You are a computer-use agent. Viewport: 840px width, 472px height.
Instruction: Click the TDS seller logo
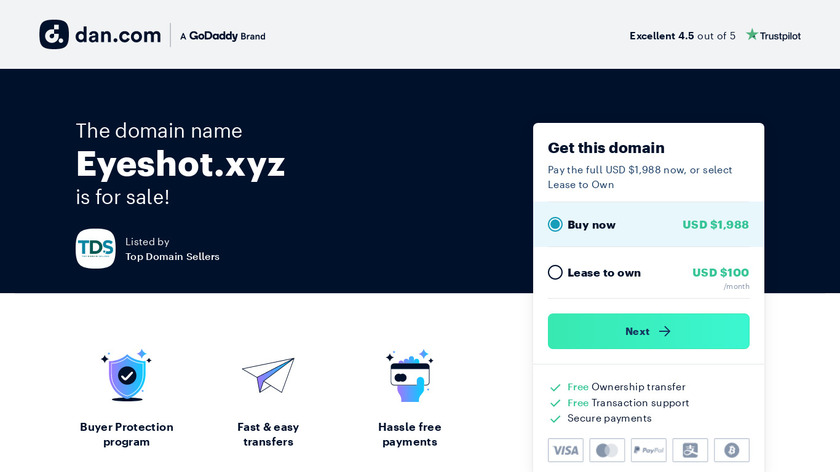pos(95,249)
